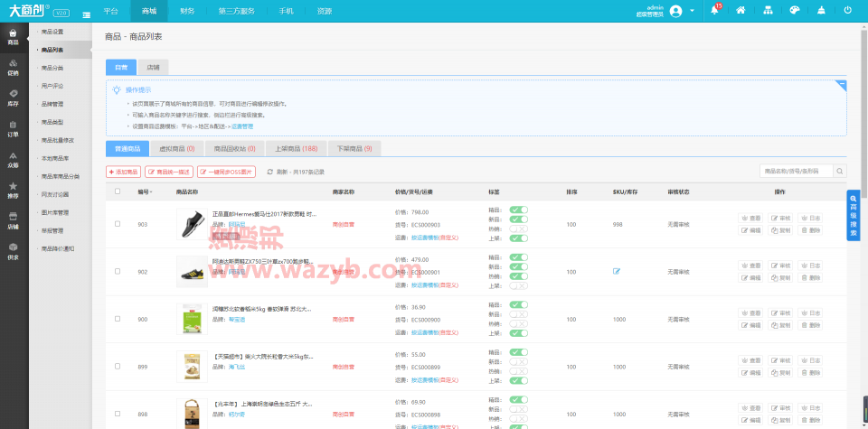
Task: Toggle the sidebar collapse icon next to V2.0
Action: click(87, 15)
